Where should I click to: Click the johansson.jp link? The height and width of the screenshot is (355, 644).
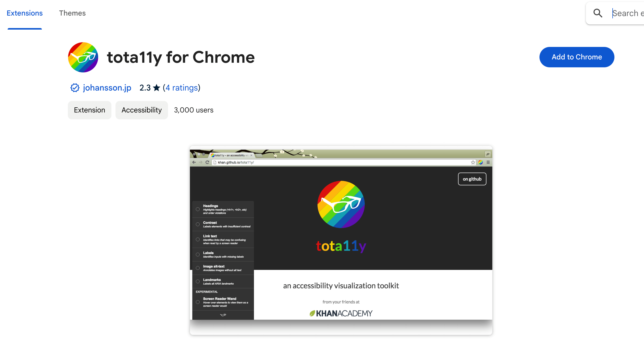(108, 87)
